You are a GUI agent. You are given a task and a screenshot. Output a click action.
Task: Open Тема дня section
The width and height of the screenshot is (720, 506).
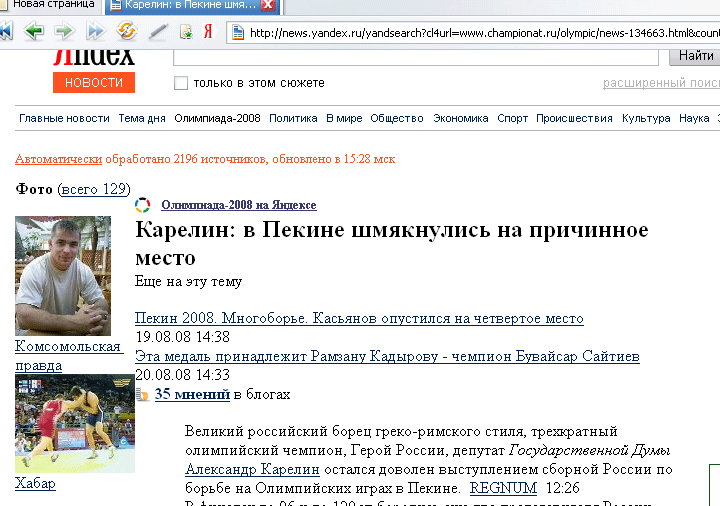142,118
